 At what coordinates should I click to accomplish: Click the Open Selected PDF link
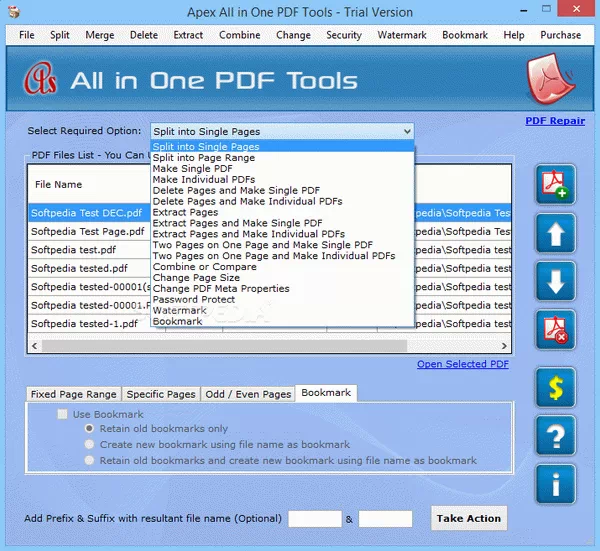pyautogui.click(x=463, y=364)
